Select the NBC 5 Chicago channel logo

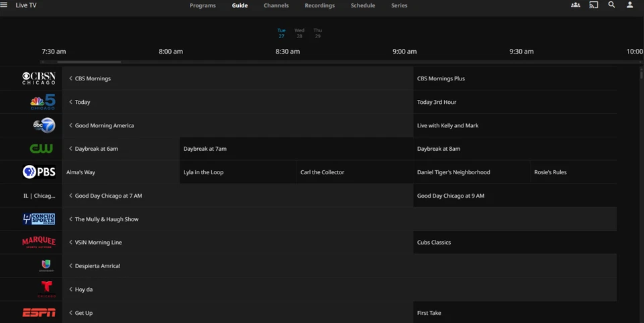point(43,102)
